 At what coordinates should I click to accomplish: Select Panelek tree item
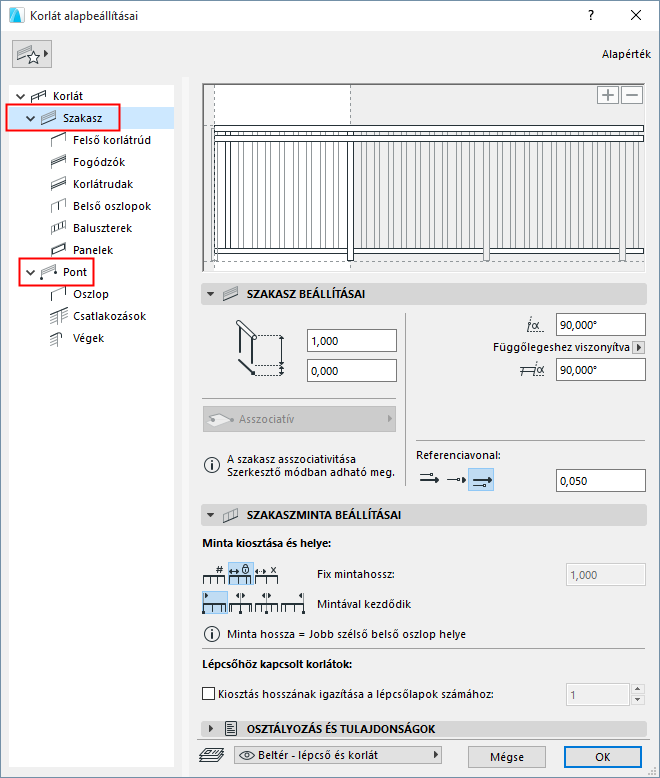coord(93,250)
